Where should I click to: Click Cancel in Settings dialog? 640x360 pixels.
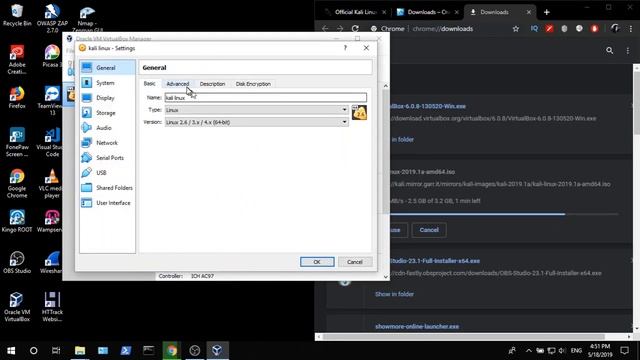coord(355,262)
